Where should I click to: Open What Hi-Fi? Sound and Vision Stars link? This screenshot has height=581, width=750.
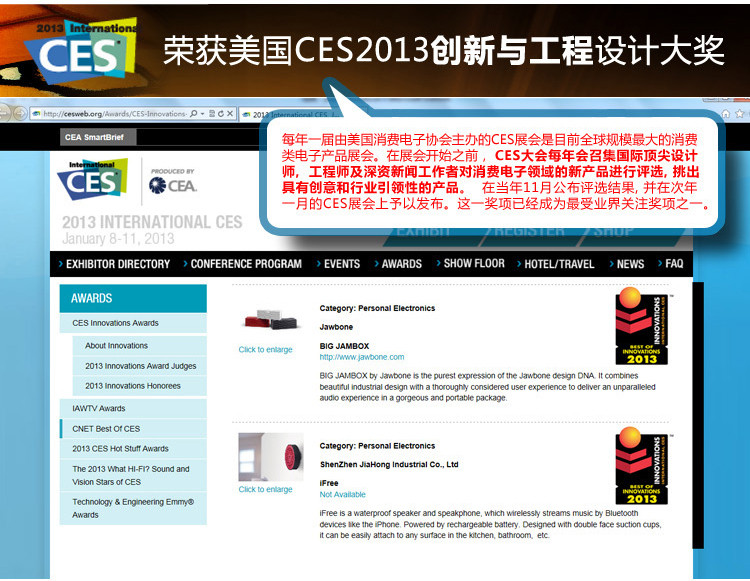pyautogui.click(x=133, y=475)
